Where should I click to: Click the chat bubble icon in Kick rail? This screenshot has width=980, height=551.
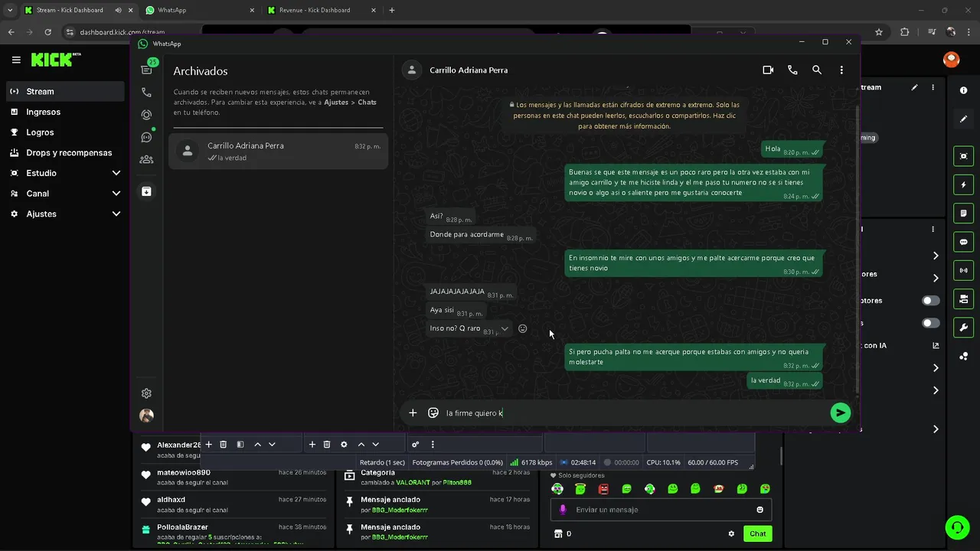(x=963, y=242)
